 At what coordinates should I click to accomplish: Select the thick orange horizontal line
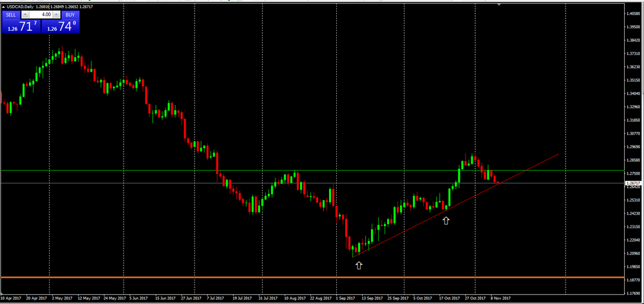click(312, 278)
